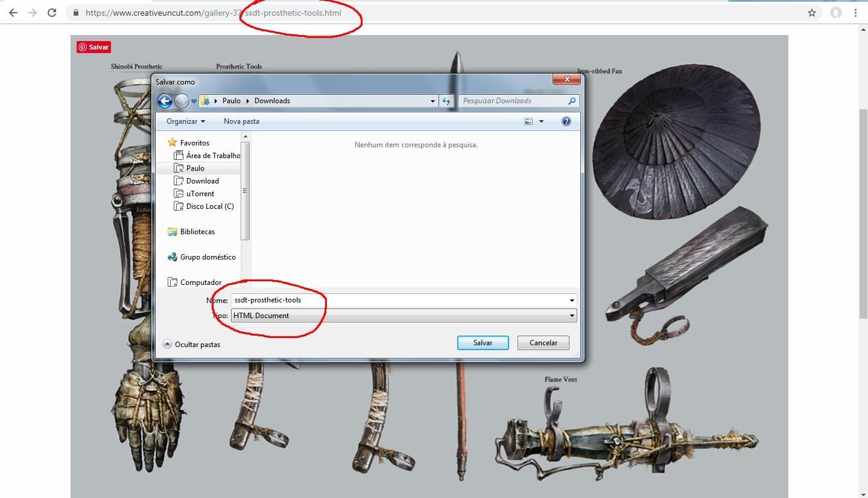The image size is (868, 498).
Task: Click the Flame Vent artwork
Action: tap(626, 425)
